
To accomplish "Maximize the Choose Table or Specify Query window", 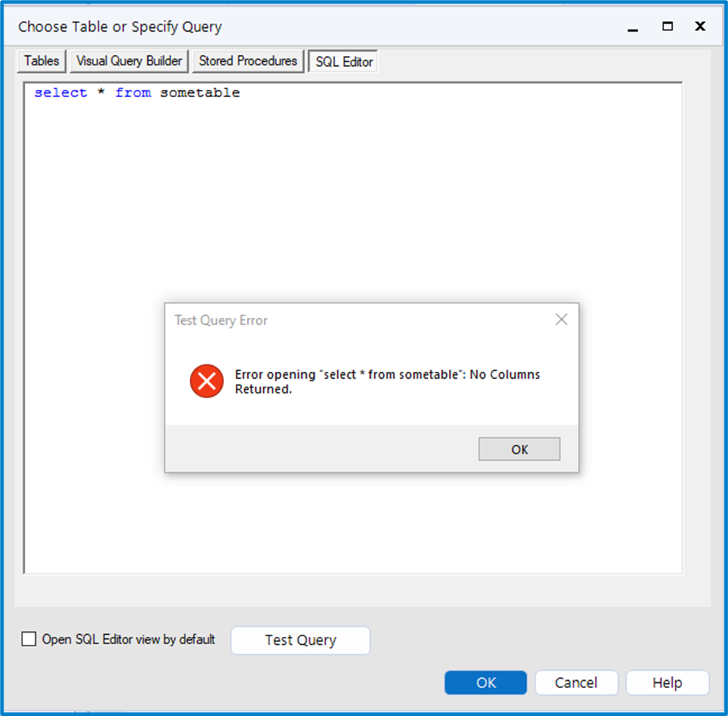I will pyautogui.click(x=668, y=27).
